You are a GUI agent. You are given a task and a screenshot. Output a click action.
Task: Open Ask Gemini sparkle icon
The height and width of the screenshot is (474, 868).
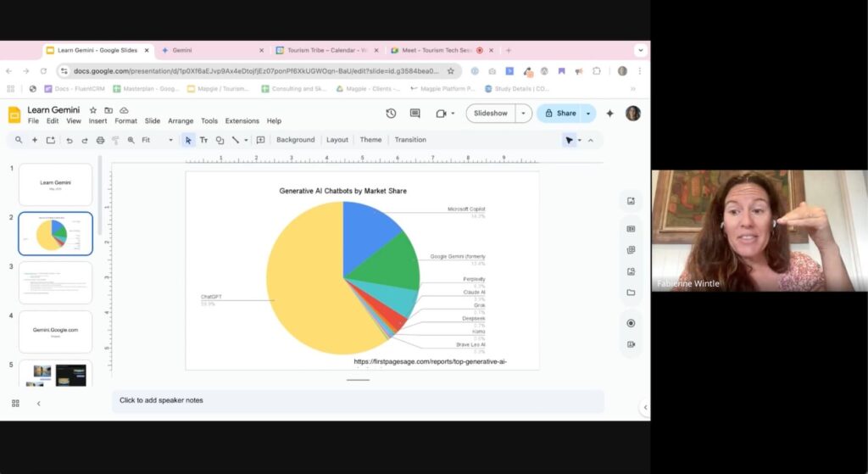coord(609,113)
